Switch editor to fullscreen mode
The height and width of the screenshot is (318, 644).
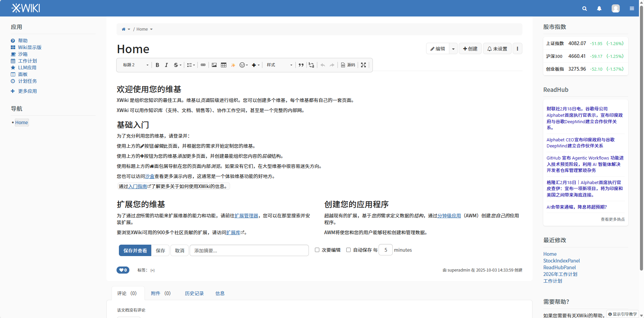click(x=363, y=65)
